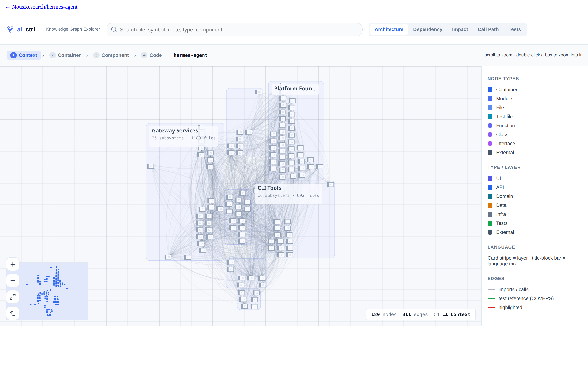Click the Domain layer swatch
Image resolution: width=588 pixels, height=368 pixels.
coord(490,196)
